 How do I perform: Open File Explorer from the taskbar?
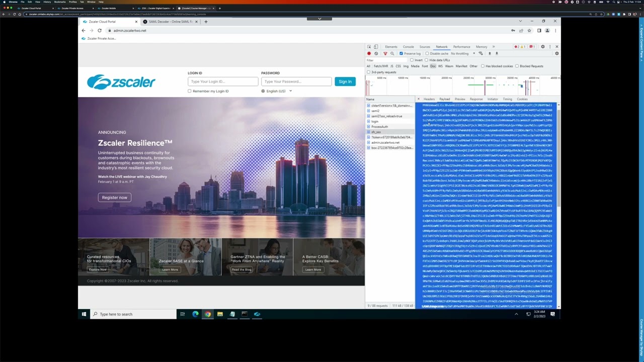coord(220,314)
